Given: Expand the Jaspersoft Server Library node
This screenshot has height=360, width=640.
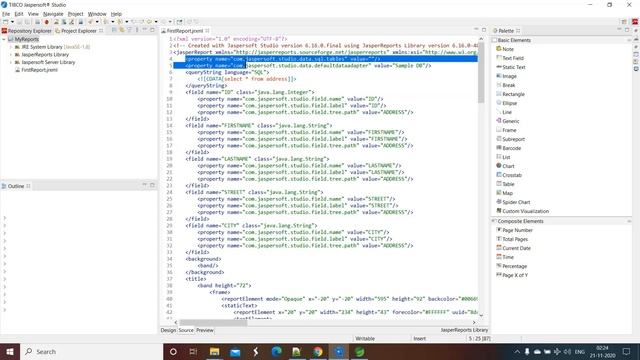Looking at the screenshot, I should click(11, 62).
